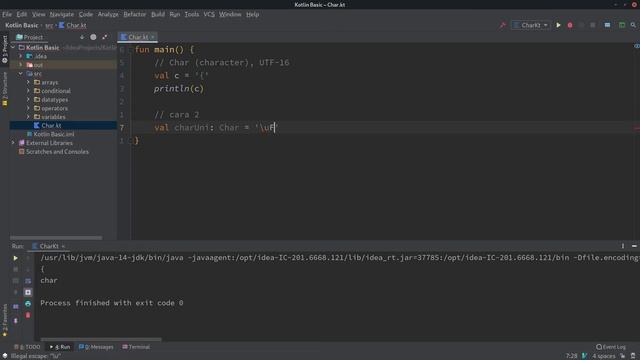Click the green layout icon in the top toolbar
Image resolution: width=640 pixels, height=360 pixels.
point(622,25)
